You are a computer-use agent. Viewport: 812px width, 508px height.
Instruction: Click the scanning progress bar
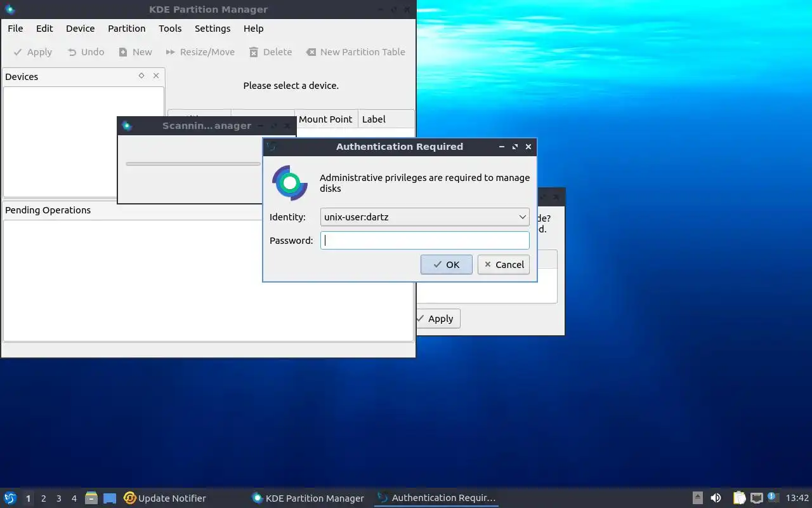click(x=193, y=164)
